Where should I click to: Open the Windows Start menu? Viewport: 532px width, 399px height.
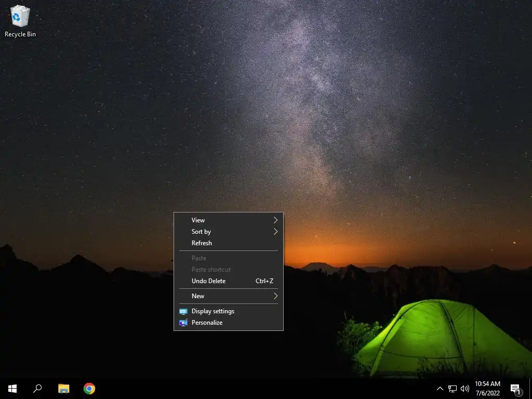[x=12, y=389]
